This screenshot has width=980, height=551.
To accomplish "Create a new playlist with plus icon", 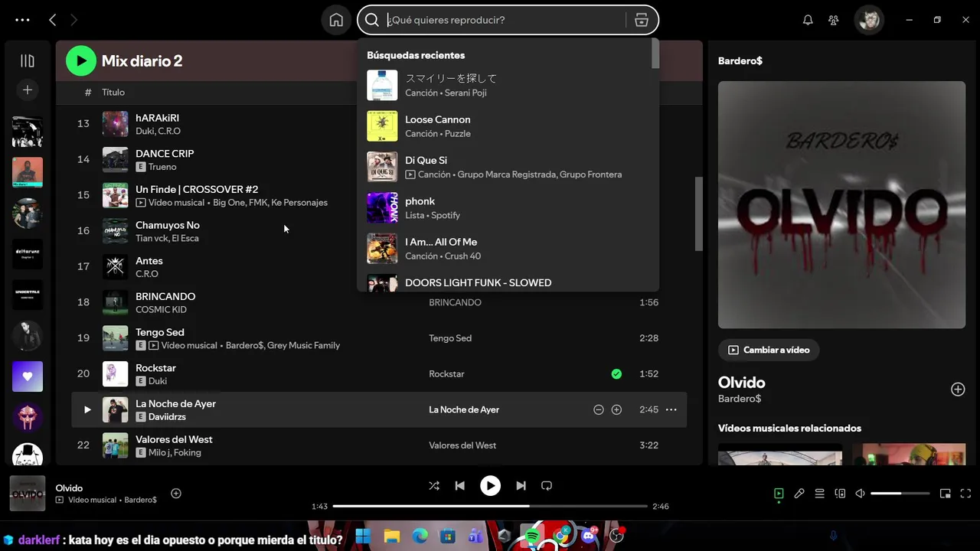I will (x=28, y=90).
